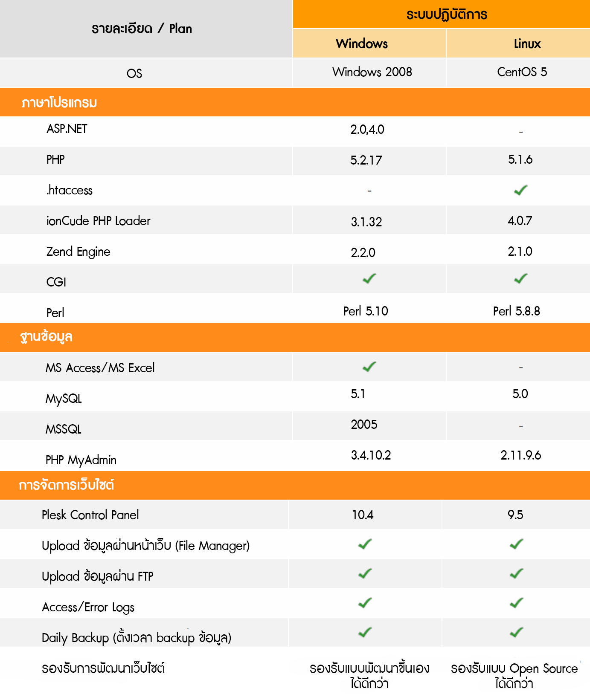Click the Windows 2008 OS cell
590x700 pixels.
tap(372, 72)
